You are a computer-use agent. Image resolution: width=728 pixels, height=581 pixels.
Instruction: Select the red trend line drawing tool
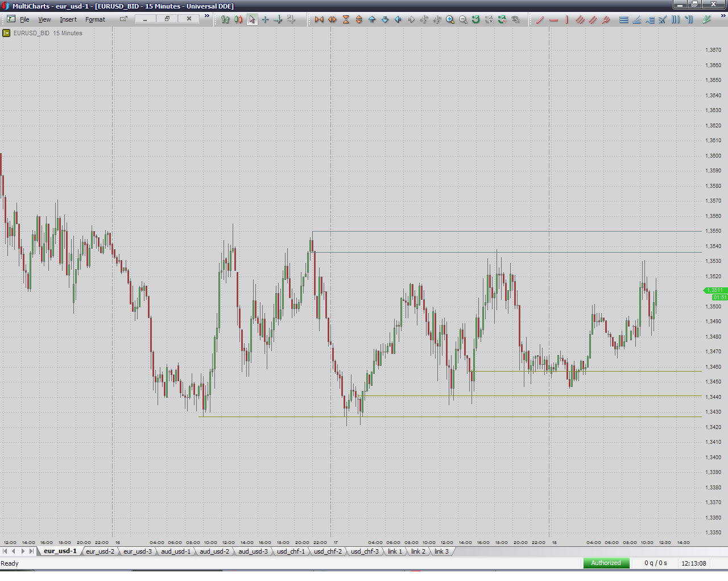click(x=540, y=19)
